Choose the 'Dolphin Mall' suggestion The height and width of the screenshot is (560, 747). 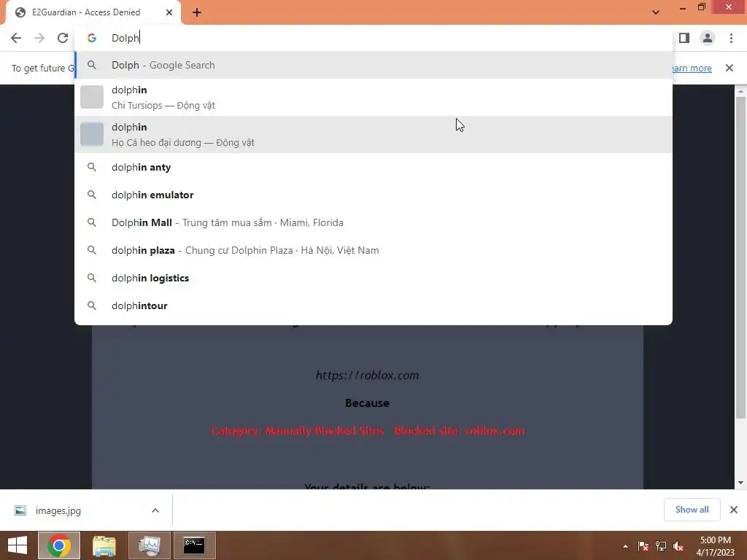click(373, 222)
